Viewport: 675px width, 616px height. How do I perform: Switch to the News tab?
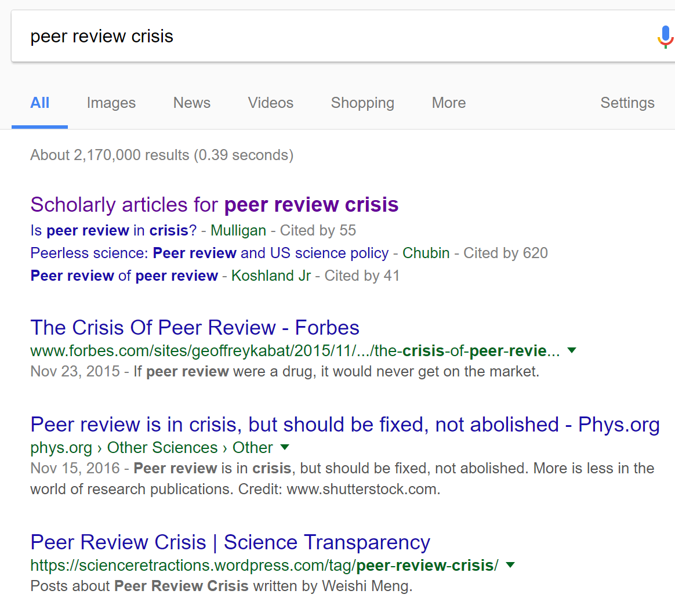point(191,103)
